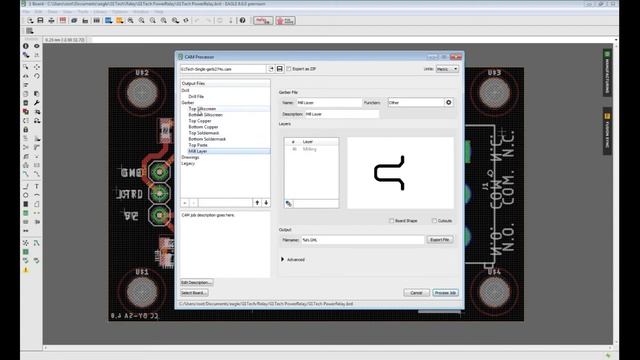Viewport: 640px width, 360px height.
Task: Click the Cancel button
Action: pos(416,293)
